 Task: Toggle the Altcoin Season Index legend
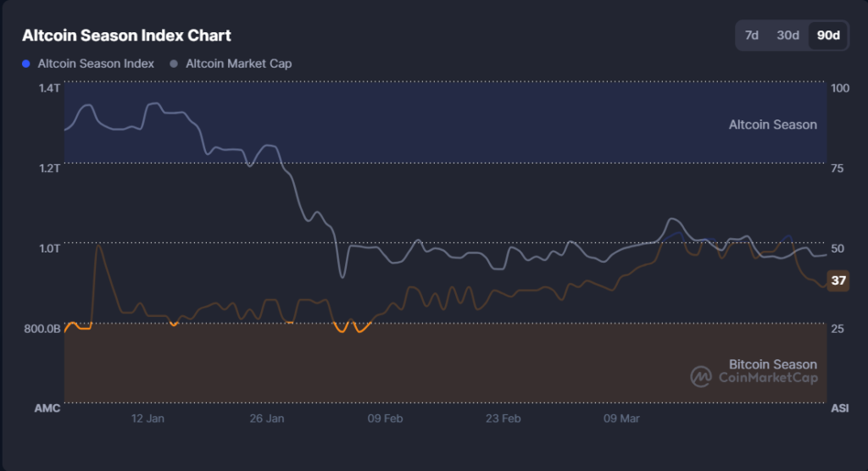click(96, 64)
